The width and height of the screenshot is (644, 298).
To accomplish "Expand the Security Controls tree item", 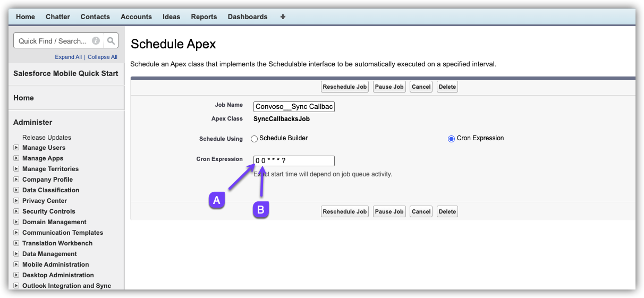I will pyautogui.click(x=16, y=211).
